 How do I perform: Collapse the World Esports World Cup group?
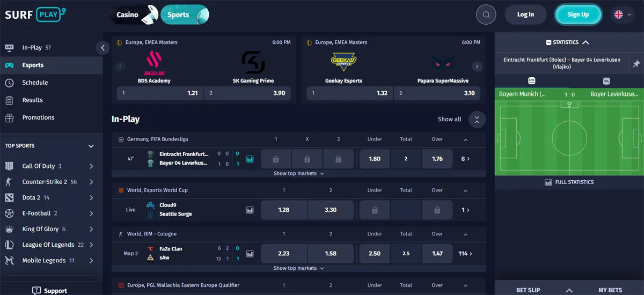coord(465,190)
